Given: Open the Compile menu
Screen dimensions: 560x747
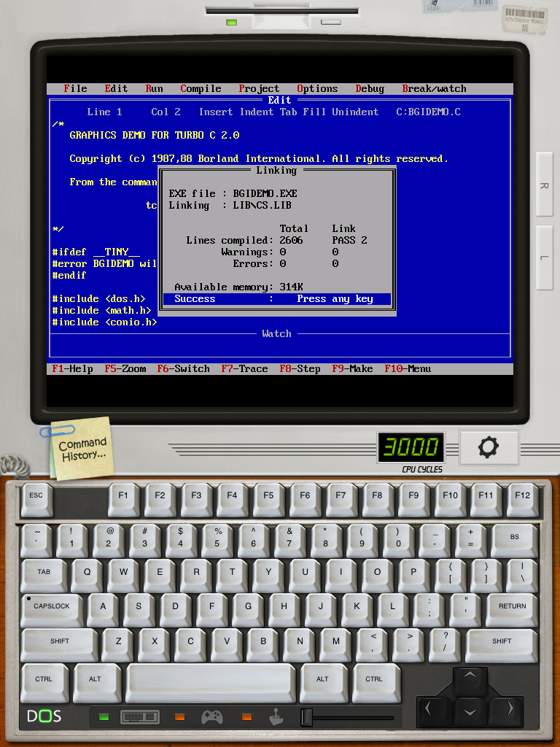Looking at the screenshot, I should [x=201, y=88].
